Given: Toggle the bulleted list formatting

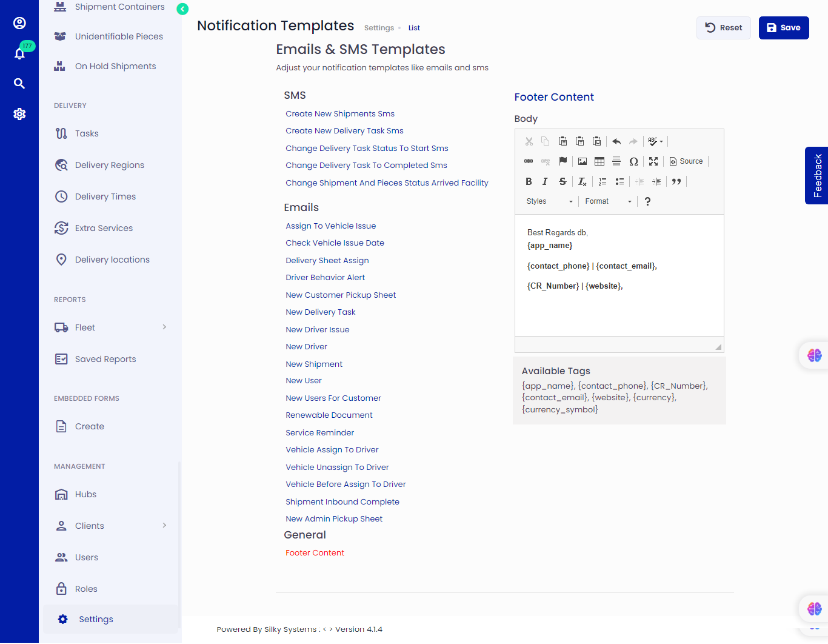Looking at the screenshot, I should [x=619, y=181].
